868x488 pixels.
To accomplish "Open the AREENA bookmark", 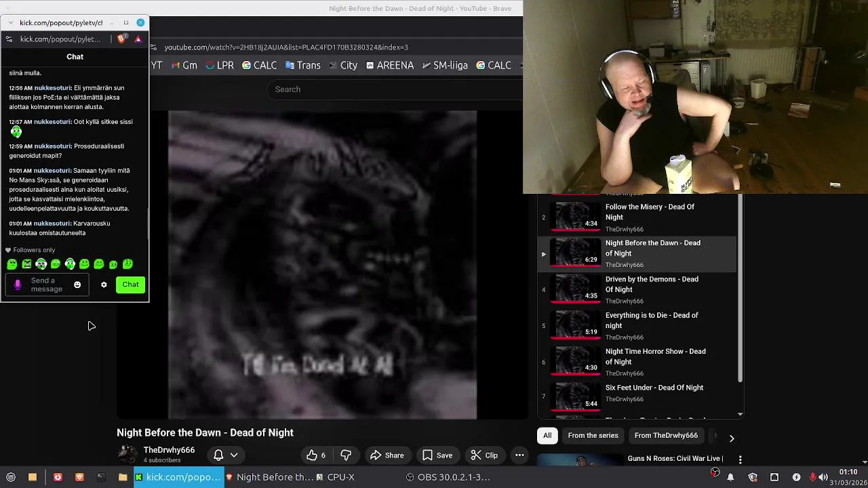I will click(389, 65).
